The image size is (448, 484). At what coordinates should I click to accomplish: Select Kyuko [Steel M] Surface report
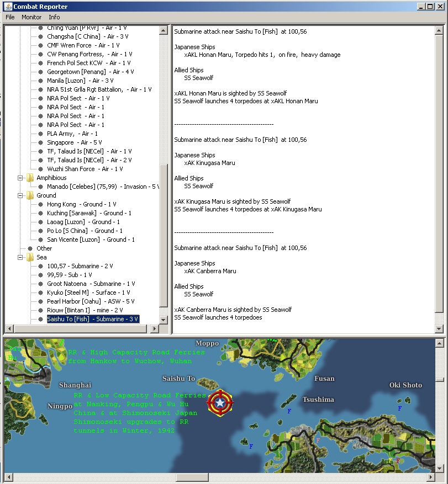[89, 292]
